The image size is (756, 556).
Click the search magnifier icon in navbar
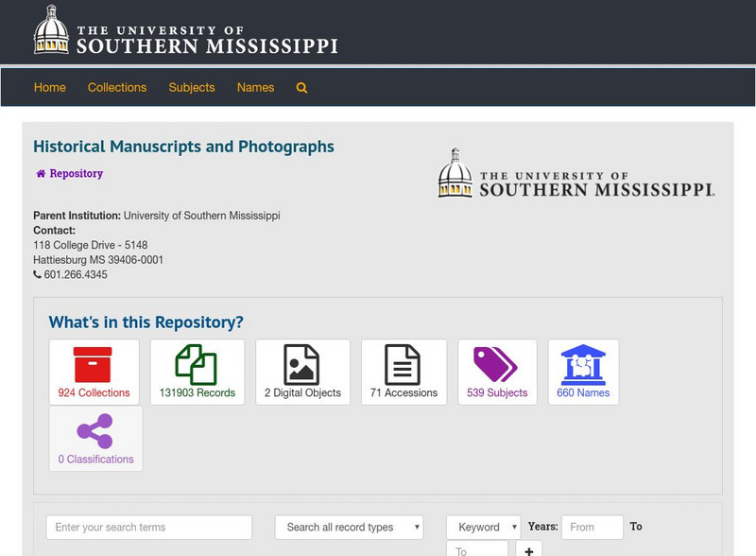(301, 88)
